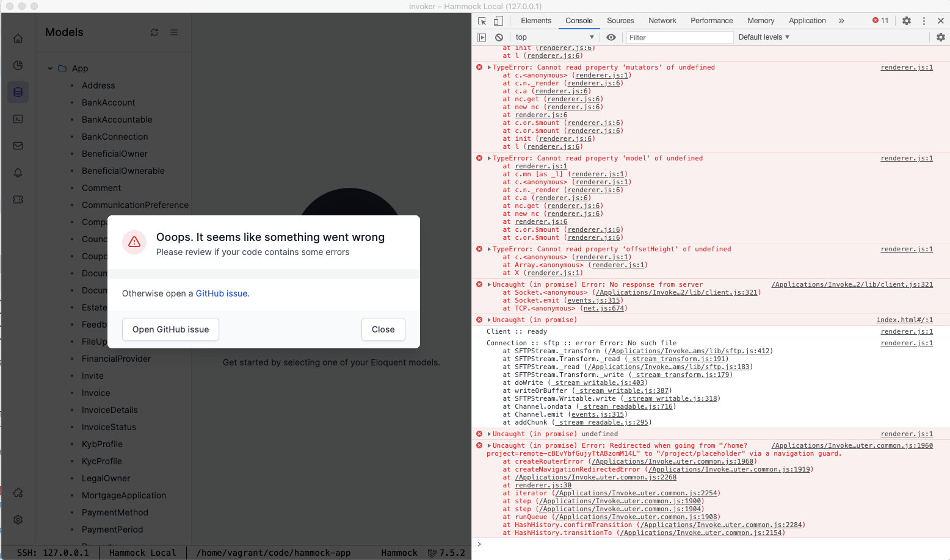The width and height of the screenshot is (950, 560).
Task: Click the clear console icon
Action: tap(499, 37)
